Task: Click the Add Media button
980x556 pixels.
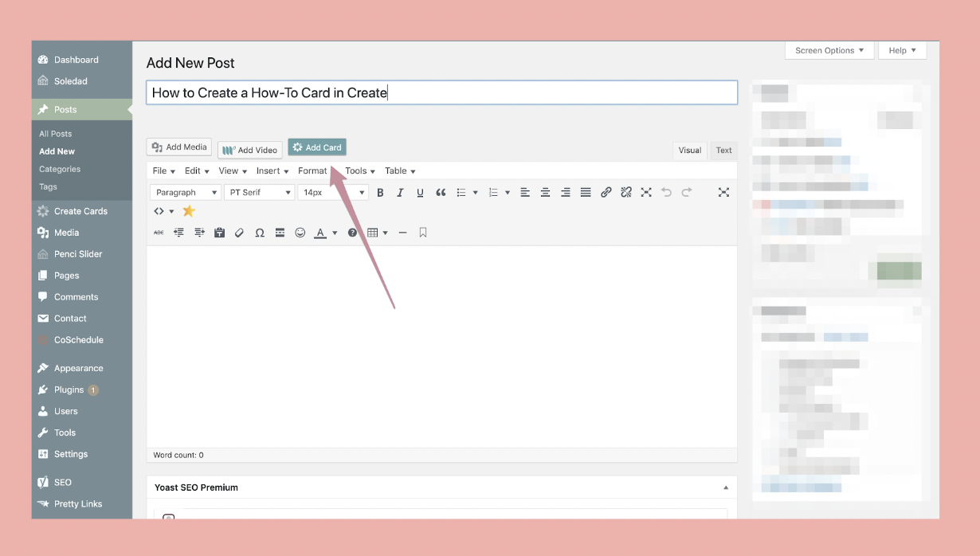Action: pyautogui.click(x=179, y=147)
